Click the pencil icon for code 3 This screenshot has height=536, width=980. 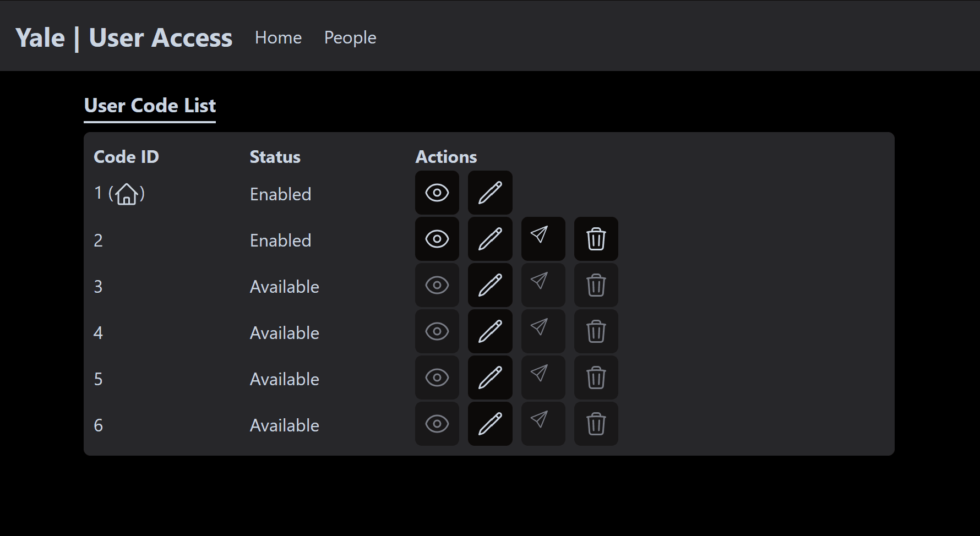click(x=489, y=285)
